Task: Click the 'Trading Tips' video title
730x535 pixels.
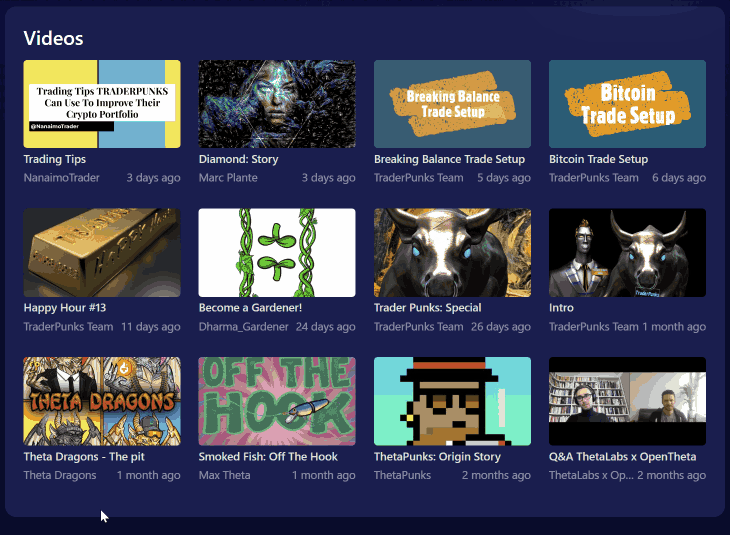Action: (55, 159)
